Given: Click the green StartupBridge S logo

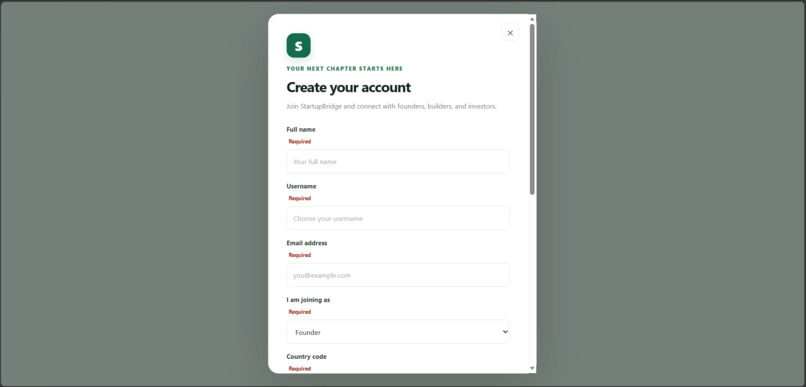Looking at the screenshot, I should pos(298,45).
